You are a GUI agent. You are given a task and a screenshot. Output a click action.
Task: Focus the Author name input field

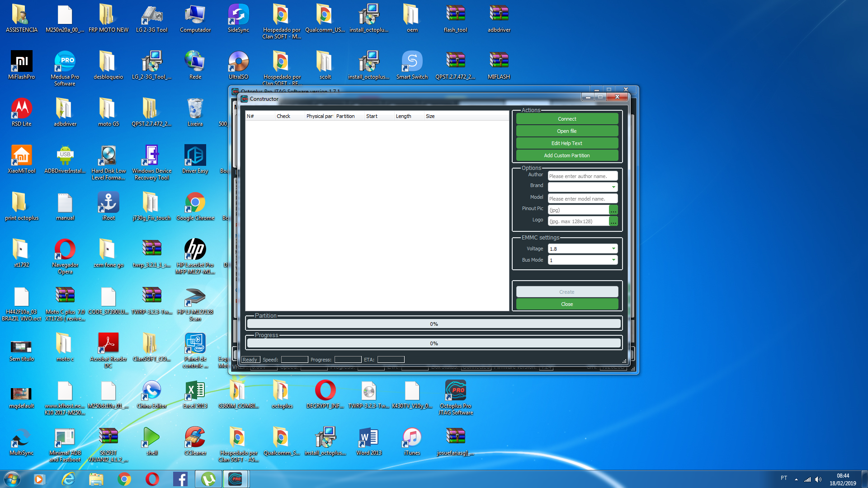tap(583, 176)
